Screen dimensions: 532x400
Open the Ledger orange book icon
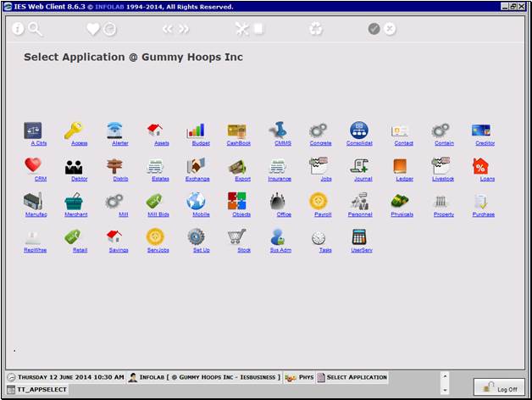(400, 166)
